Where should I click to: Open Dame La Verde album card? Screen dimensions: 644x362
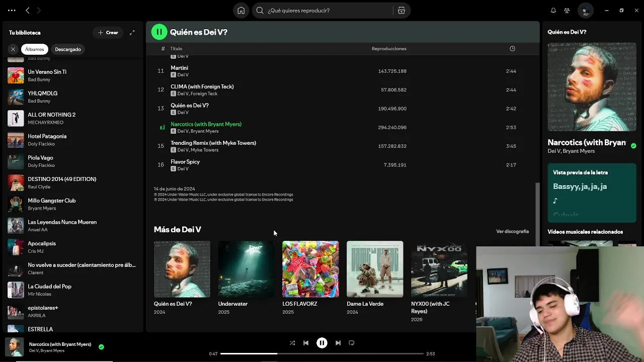[375, 278]
